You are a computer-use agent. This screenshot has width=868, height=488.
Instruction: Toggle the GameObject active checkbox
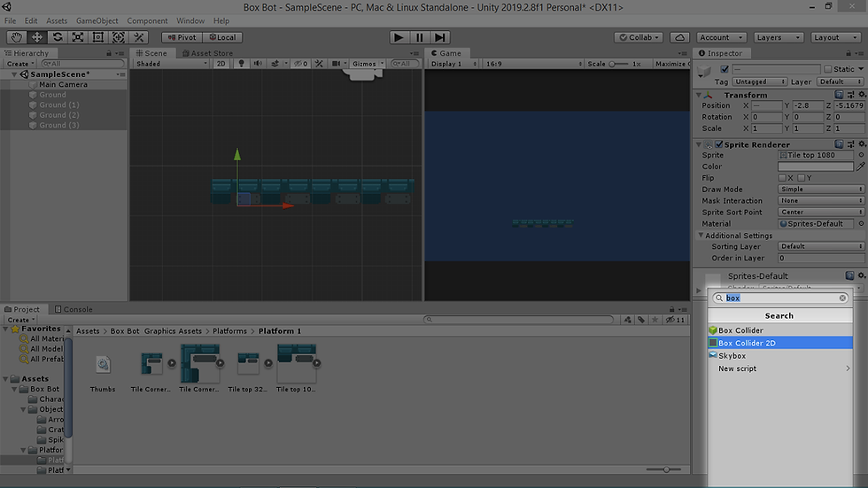(x=725, y=69)
